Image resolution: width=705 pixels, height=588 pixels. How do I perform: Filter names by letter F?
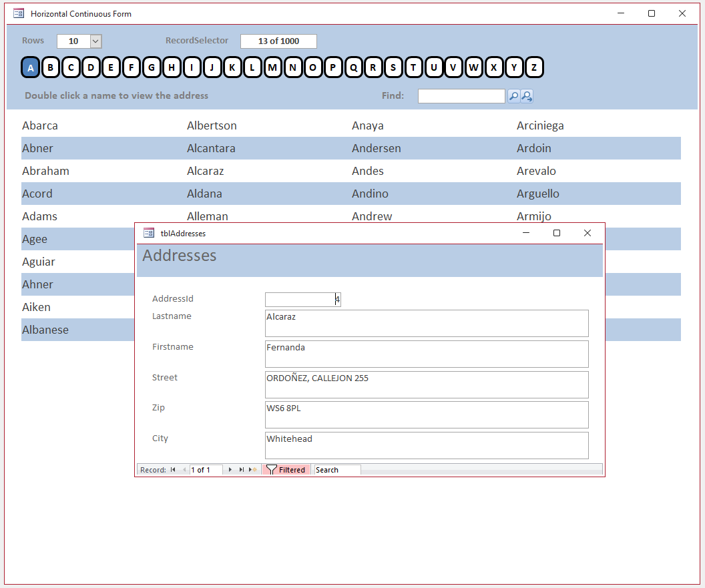132,67
